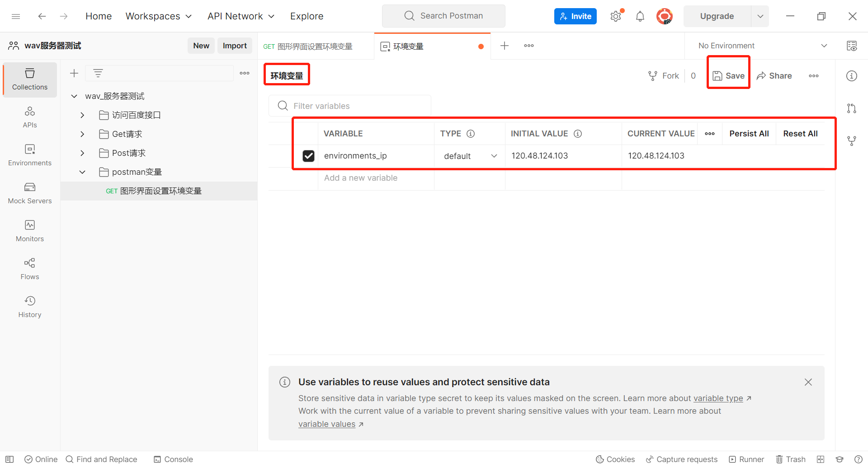The height and width of the screenshot is (467, 868).
Task: Open the variable values link
Action: pyautogui.click(x=327, y=424)
